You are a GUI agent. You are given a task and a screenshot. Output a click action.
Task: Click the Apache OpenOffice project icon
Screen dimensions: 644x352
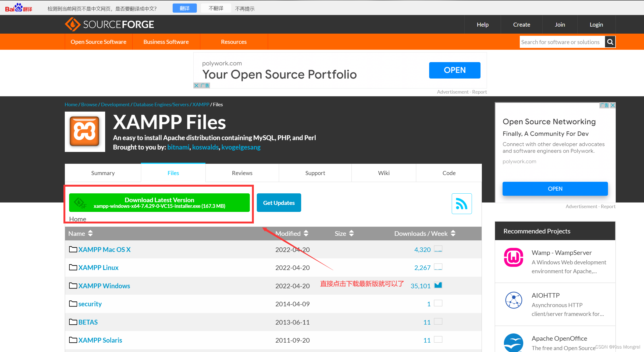pos(514,343)
